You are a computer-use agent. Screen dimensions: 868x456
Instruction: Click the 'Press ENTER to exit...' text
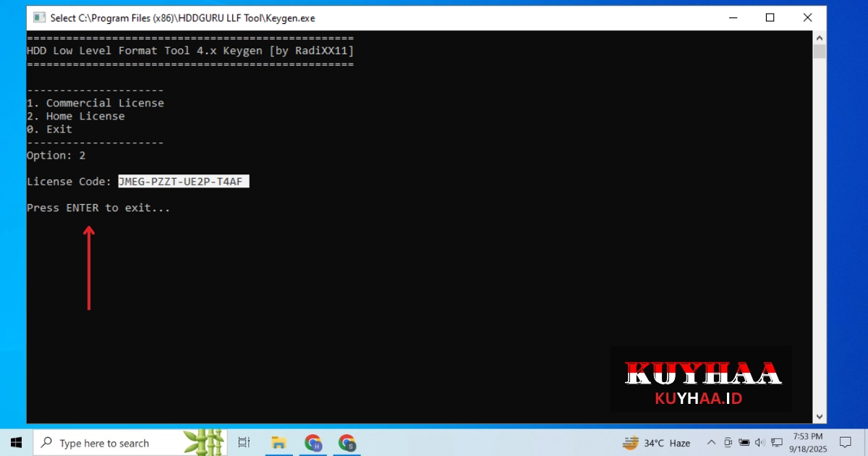98,208
